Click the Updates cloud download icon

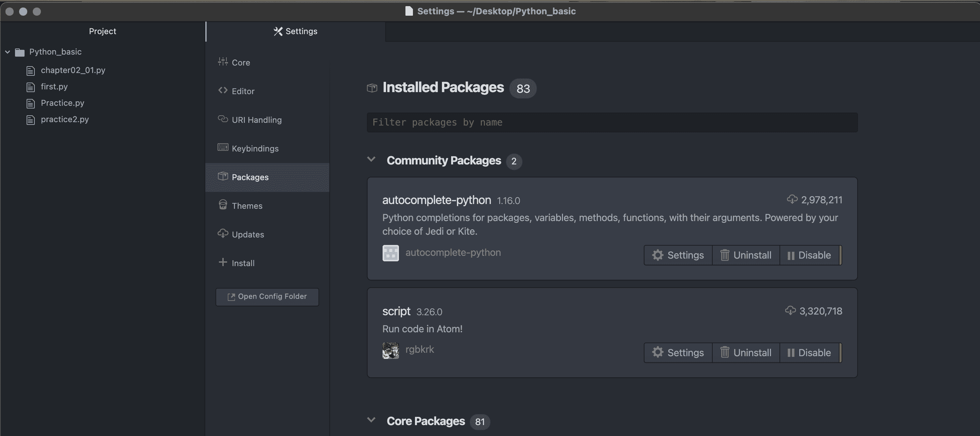(223, 233)
